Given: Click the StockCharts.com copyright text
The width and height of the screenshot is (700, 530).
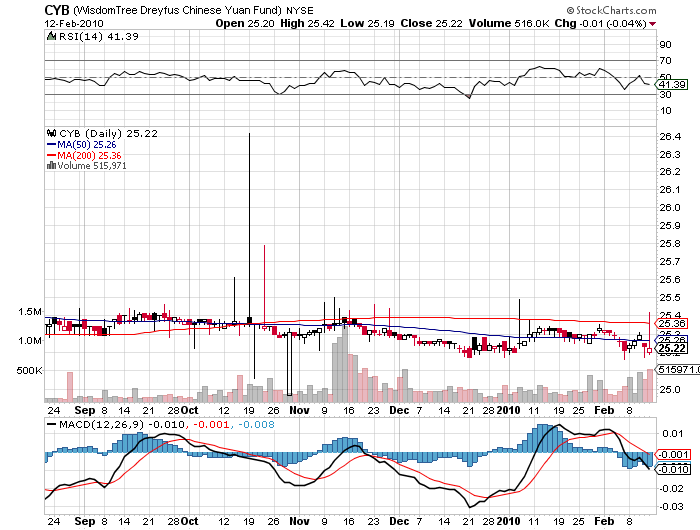Looking at the screenshot, I should pyautogui.click(x=611, y=10).
